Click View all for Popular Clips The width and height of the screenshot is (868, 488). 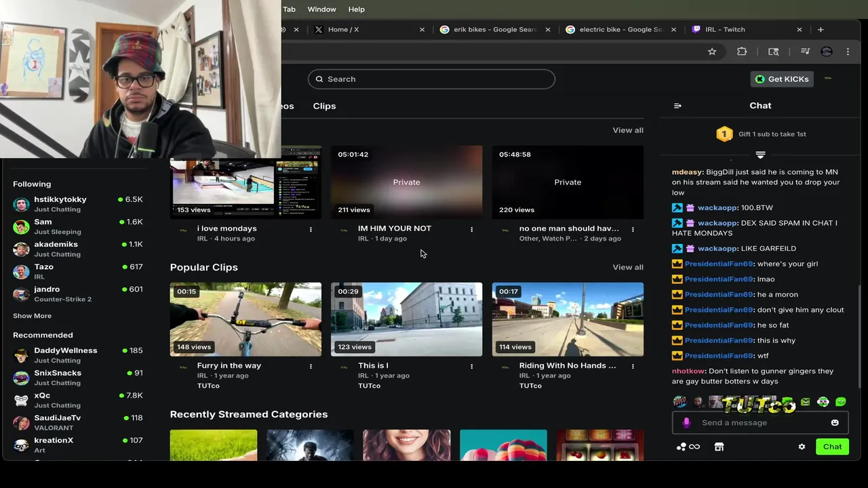click(628, 267)
